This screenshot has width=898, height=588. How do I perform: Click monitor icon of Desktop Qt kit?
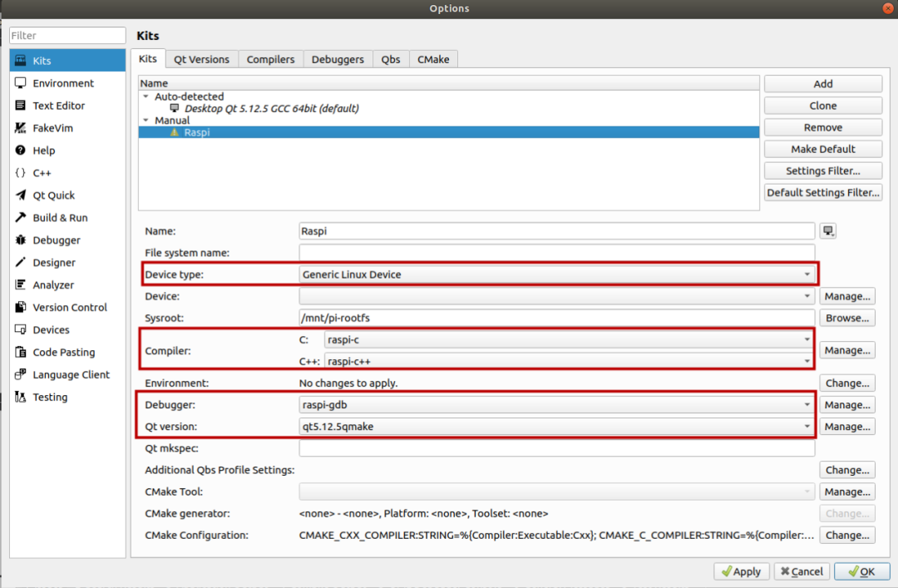point(175,108)
